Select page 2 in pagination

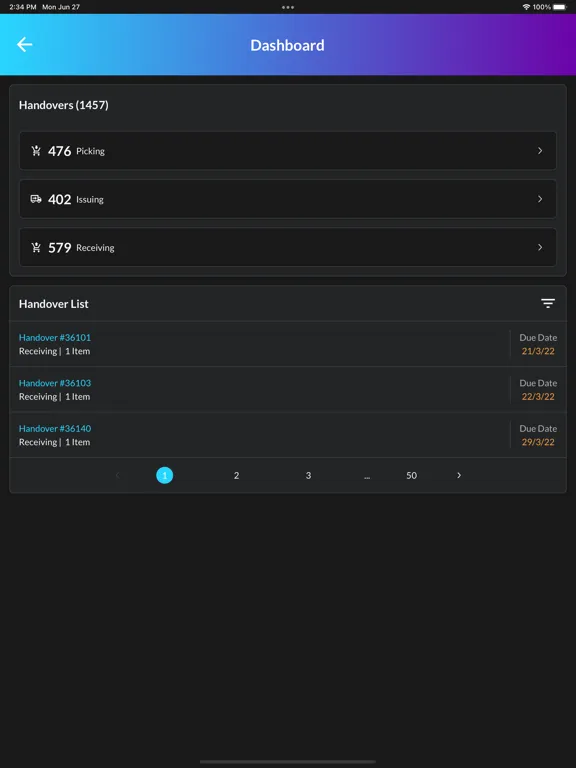tap(236, 475)
